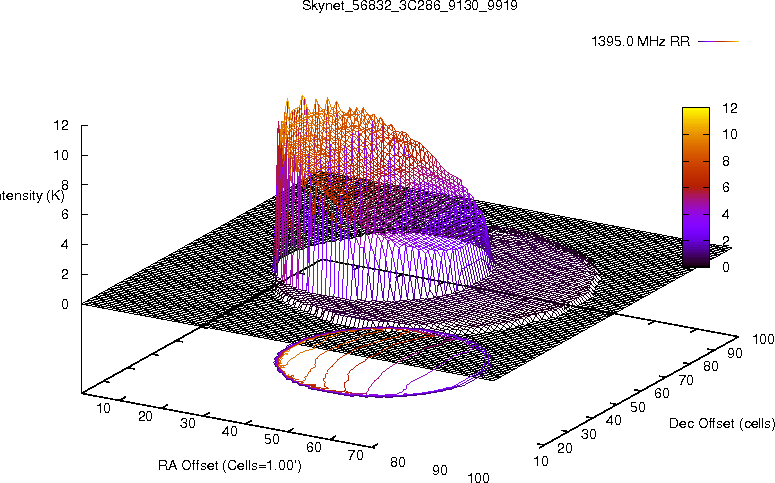Click the legend line sample beside 1395.0 MHz RR
775x483 pixels.
(718, 42)
